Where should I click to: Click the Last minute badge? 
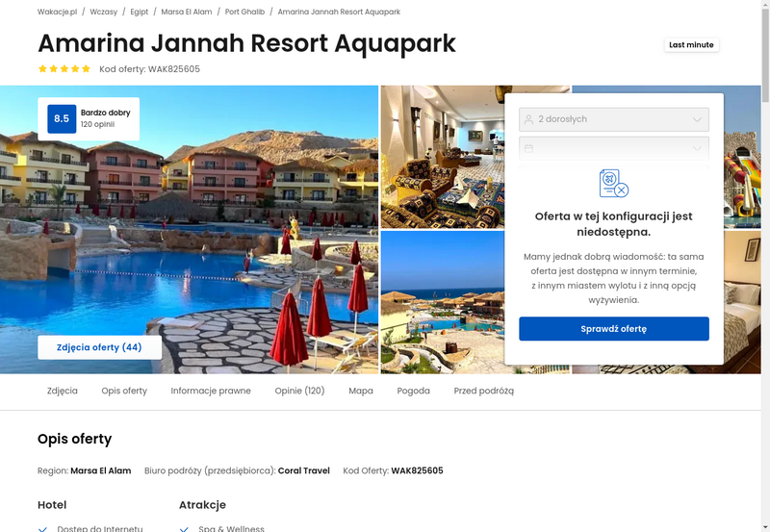[691, 44]
